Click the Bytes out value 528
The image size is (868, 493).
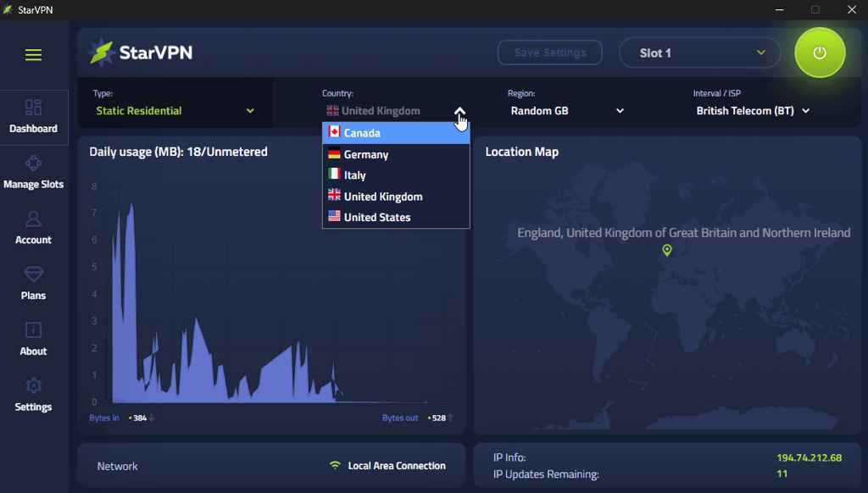(x=438, y=418)
